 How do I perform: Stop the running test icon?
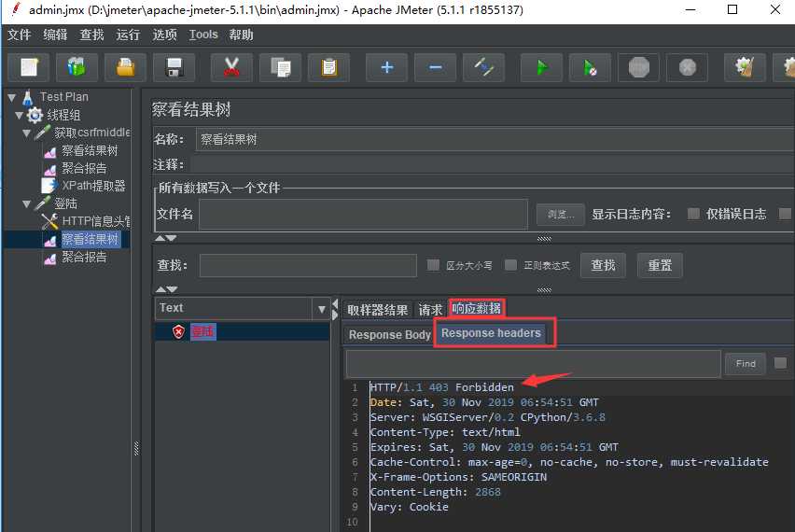pyautogui.click(x=639, y=67)
